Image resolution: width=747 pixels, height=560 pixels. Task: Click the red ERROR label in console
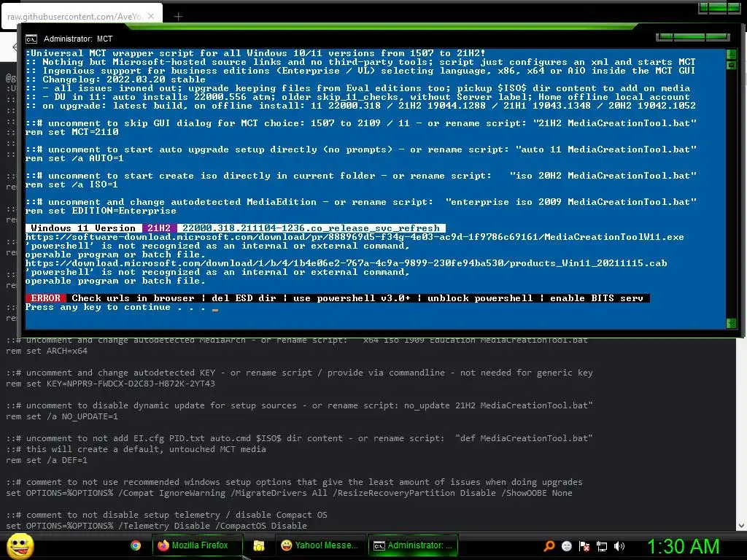click(x=46, y=298)
